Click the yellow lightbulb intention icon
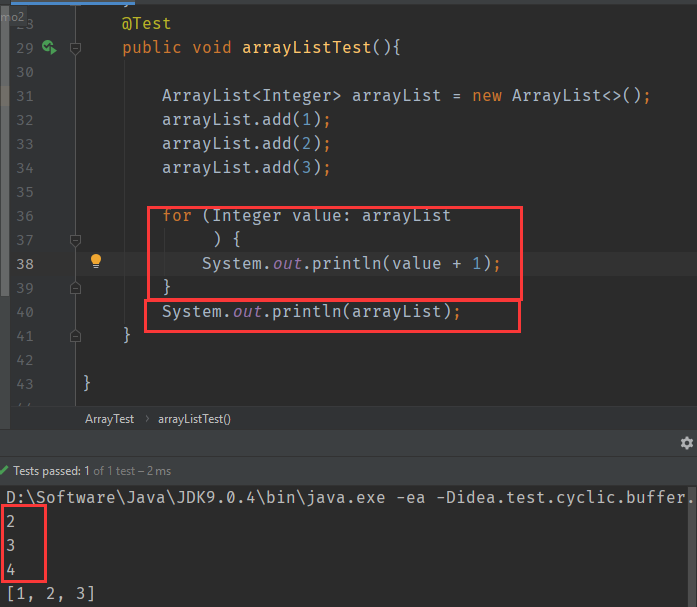This screenshot has height=607, width=697. point(96,261)
